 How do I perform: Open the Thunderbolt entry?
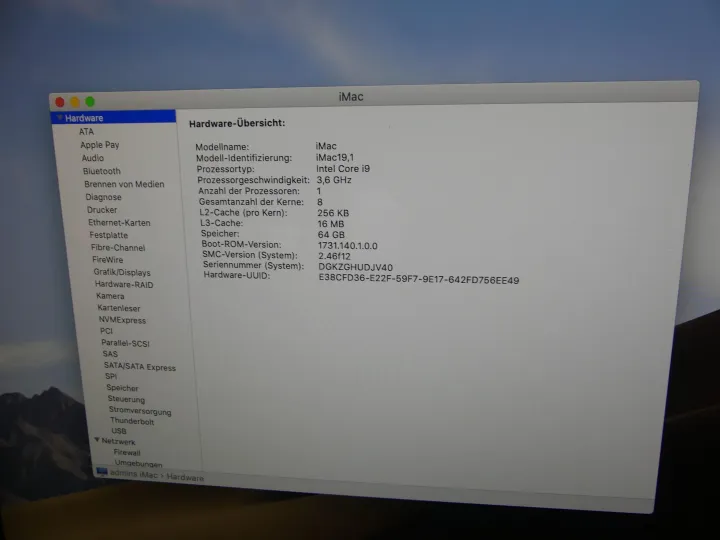pyautogui.click(x=132, y=421)
